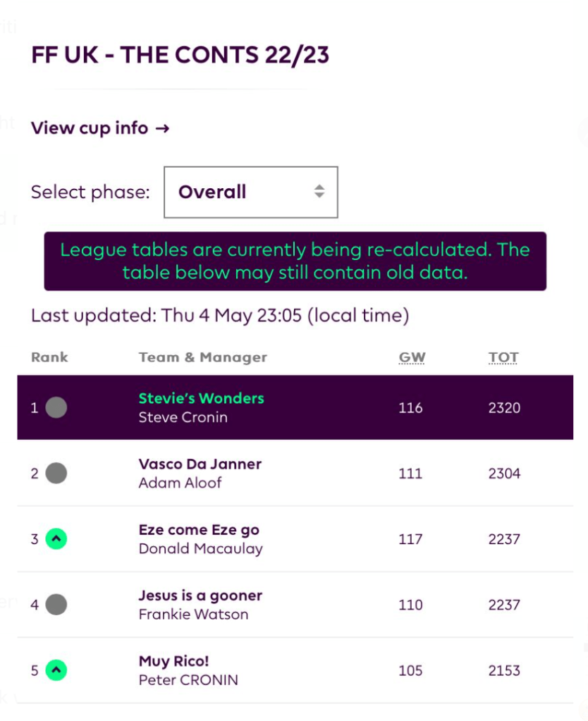The width and height of the screenshot is (588, 721).
Task: Click grey status dot beside Vasco Da Janner
Action: click(x=56, y=473)
